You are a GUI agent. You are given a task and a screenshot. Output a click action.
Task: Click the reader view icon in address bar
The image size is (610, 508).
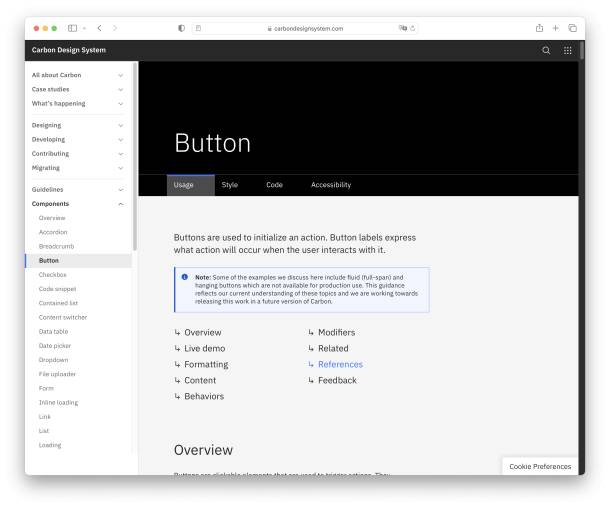coord(198,28)
